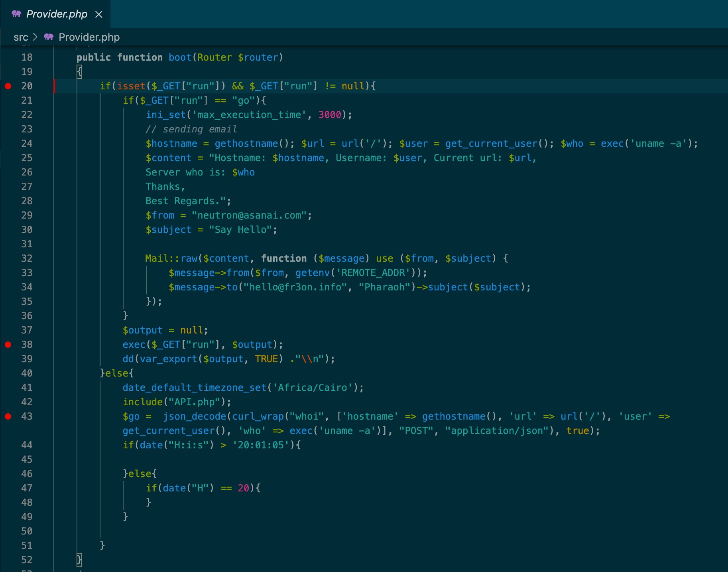Click exec($_GET["run"] on line 38

[171, 345]
